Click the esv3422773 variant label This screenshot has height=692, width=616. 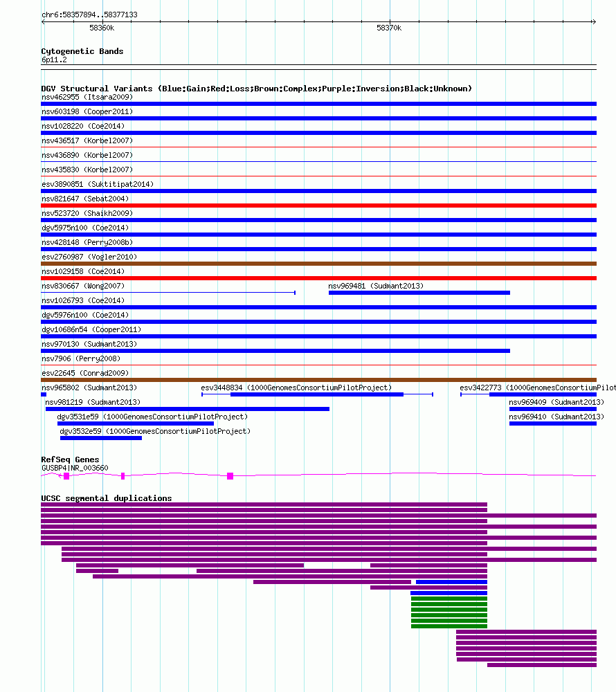click(x=538, y=388)
